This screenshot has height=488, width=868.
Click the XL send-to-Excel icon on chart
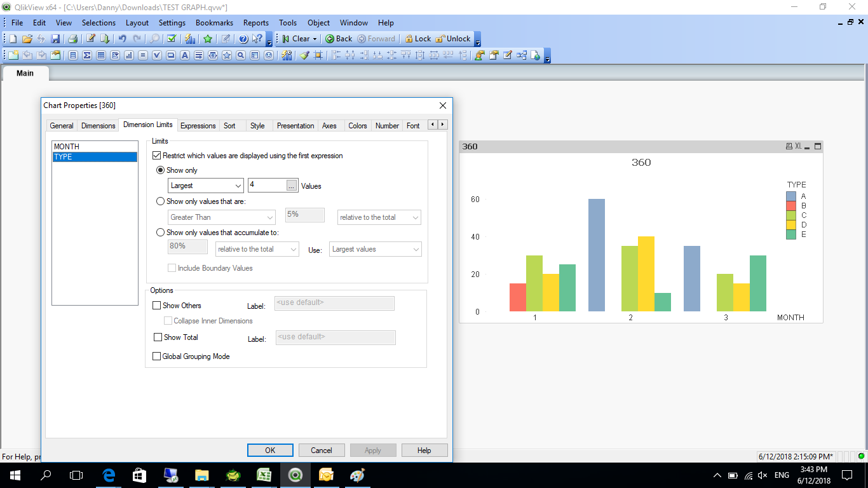pos(798,146)
